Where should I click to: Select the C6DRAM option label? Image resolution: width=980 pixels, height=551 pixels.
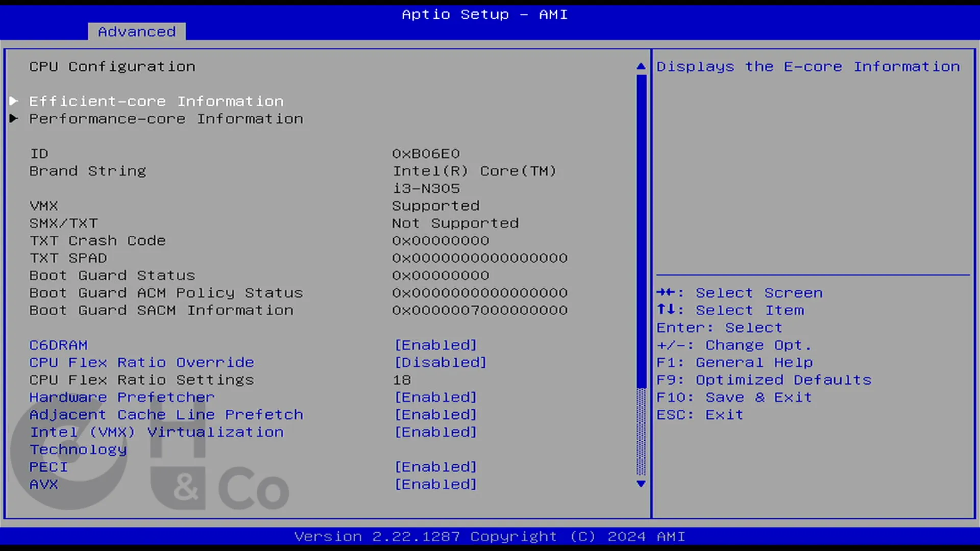pyautogui.click(x=58, y=345)
